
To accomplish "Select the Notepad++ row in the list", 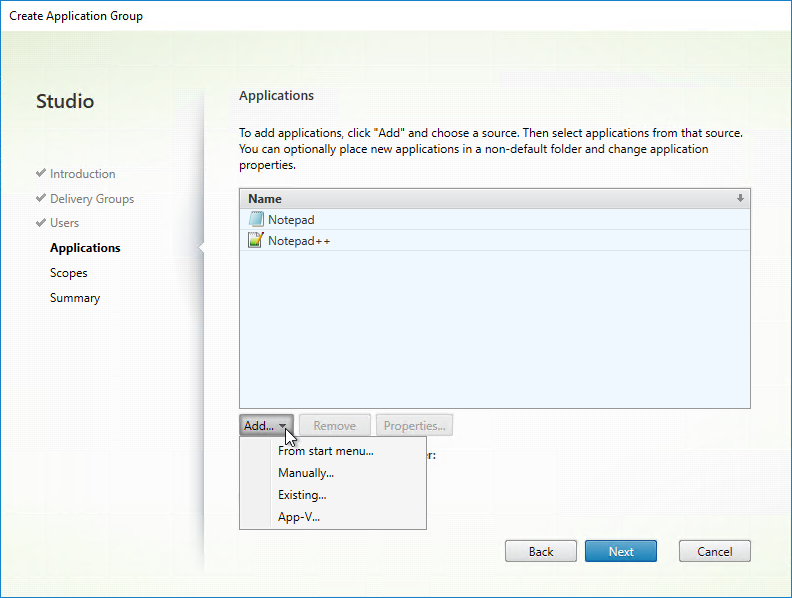I will [495, 240].
